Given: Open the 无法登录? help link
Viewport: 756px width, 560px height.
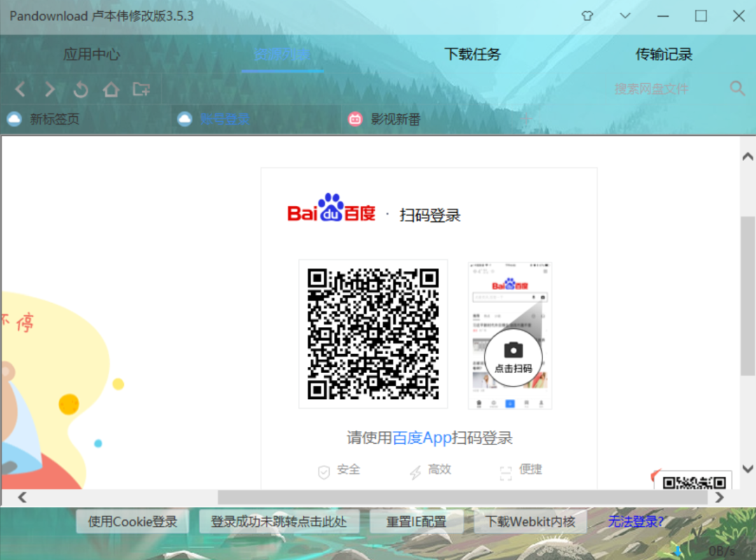Looking at the screenshot, I should (636, 521).
